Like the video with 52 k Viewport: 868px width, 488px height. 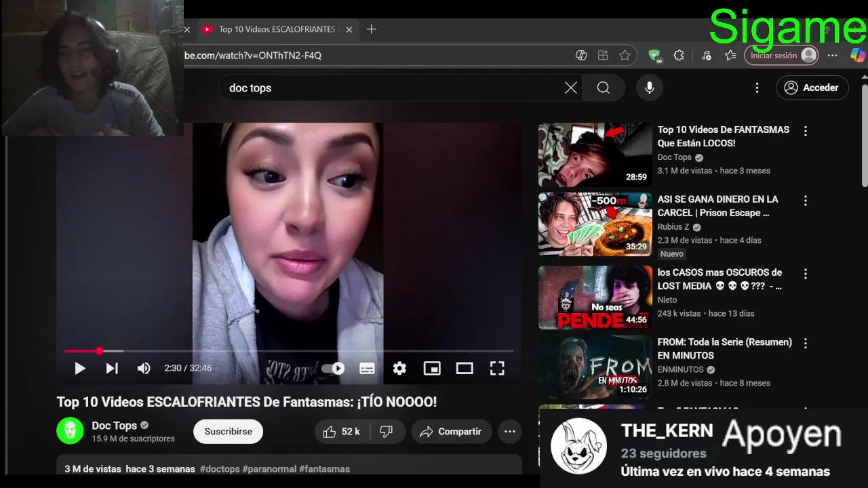342,431
